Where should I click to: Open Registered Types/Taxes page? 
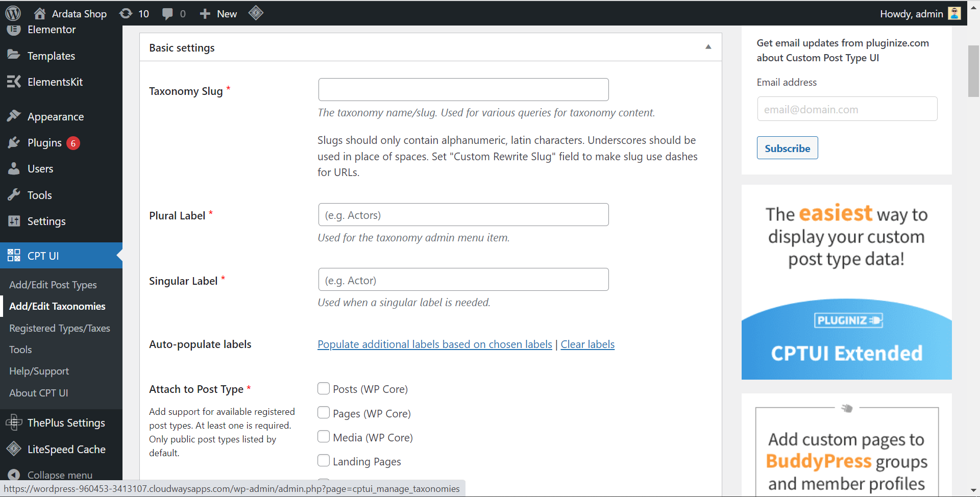(x=60, y=328)
